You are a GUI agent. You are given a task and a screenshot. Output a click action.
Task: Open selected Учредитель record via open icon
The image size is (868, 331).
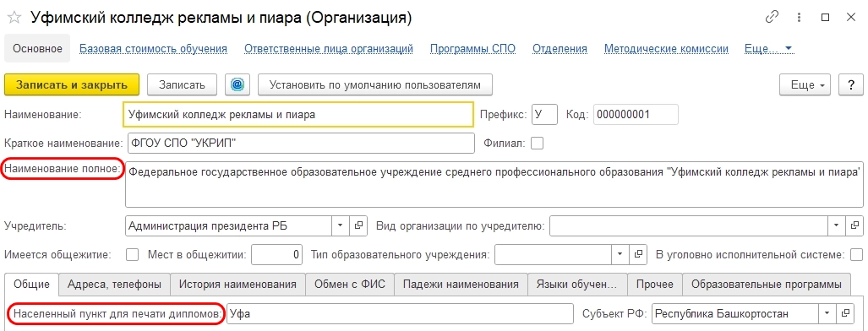(x=358, y=225)
